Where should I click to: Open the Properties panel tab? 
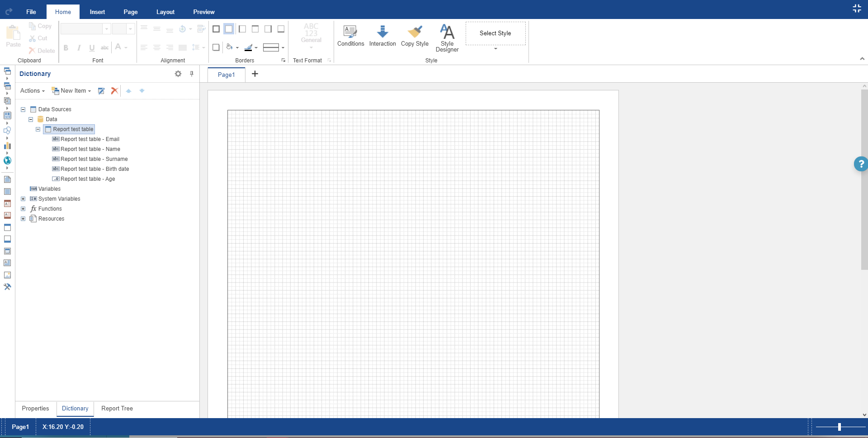[x=35, y=409]
